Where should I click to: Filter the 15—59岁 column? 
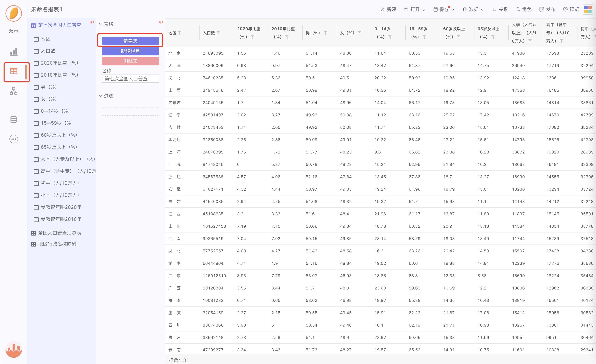tap(424, 37)
